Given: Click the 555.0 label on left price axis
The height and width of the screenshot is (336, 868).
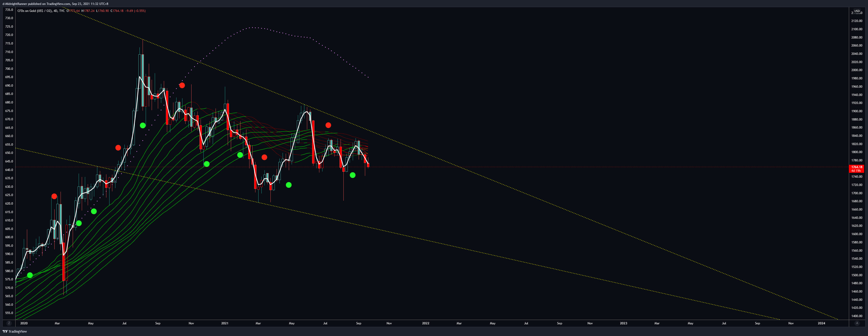Looking at the screenshot, I should pos(9,313).
